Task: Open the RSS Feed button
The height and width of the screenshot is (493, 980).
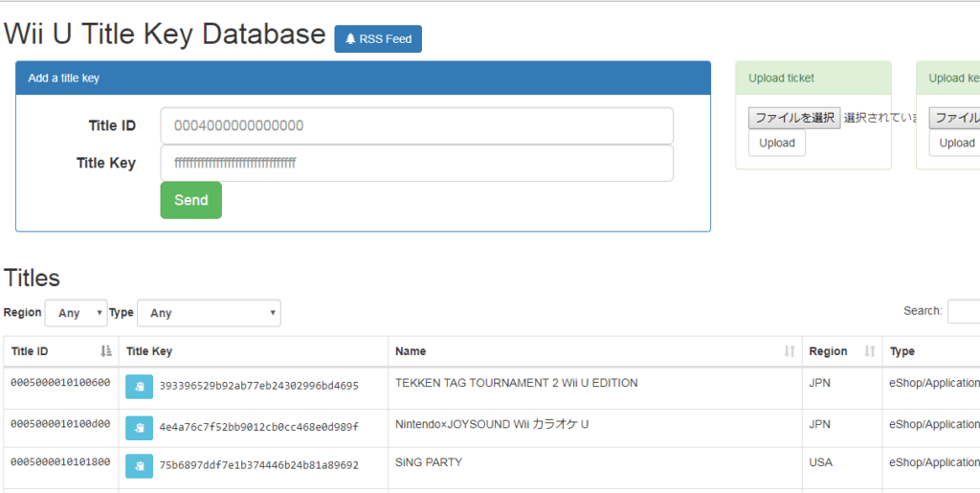Action: [x=378, y=38]
